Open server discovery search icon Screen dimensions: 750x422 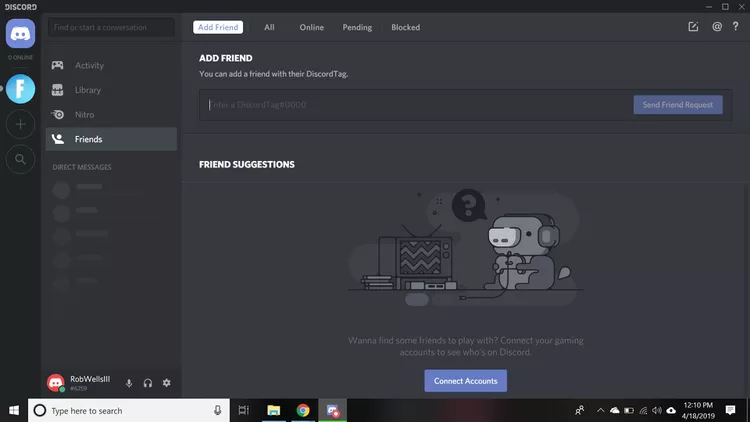(x=20, y=159)
